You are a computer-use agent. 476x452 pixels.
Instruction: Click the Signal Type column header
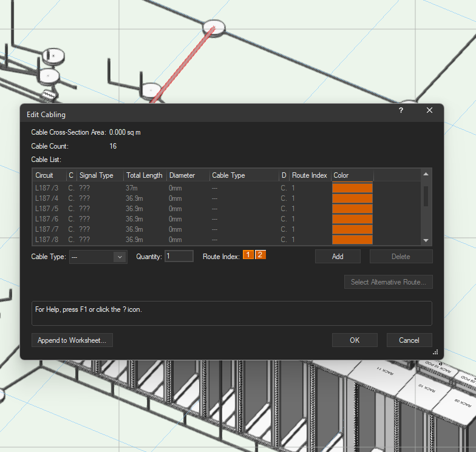point(96,175)
